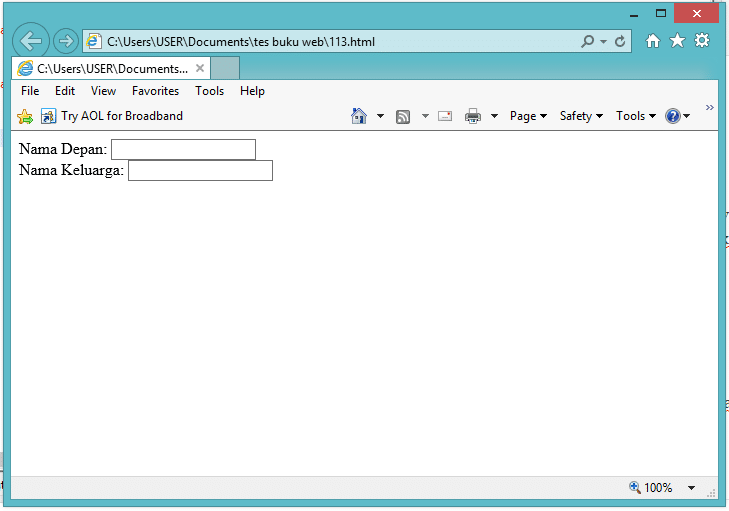Open a new tab with the blank tab button
Viewport: 729px width, 511px height.
point(225,68)
